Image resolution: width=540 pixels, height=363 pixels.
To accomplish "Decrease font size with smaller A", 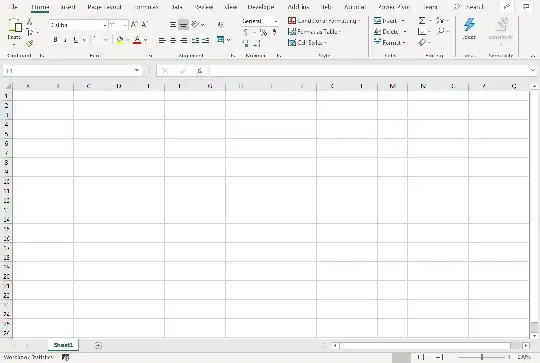I will (x=145, y=24).
